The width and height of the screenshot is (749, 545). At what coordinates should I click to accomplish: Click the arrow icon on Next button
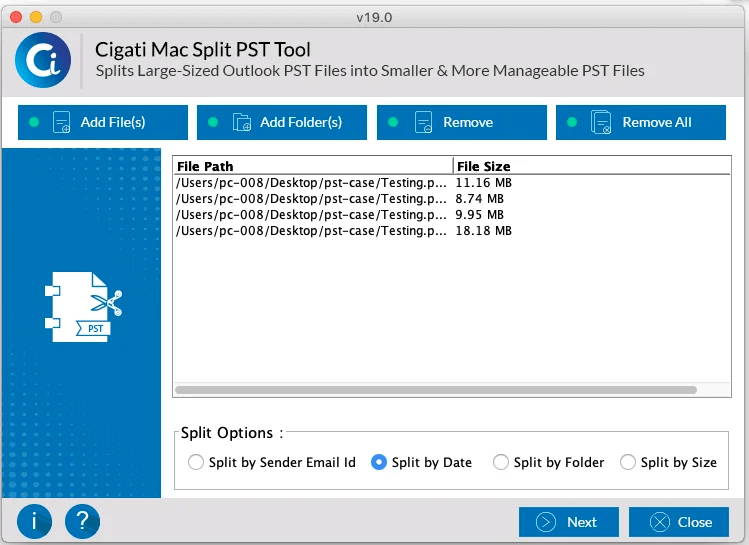click(x=546, y=522)
